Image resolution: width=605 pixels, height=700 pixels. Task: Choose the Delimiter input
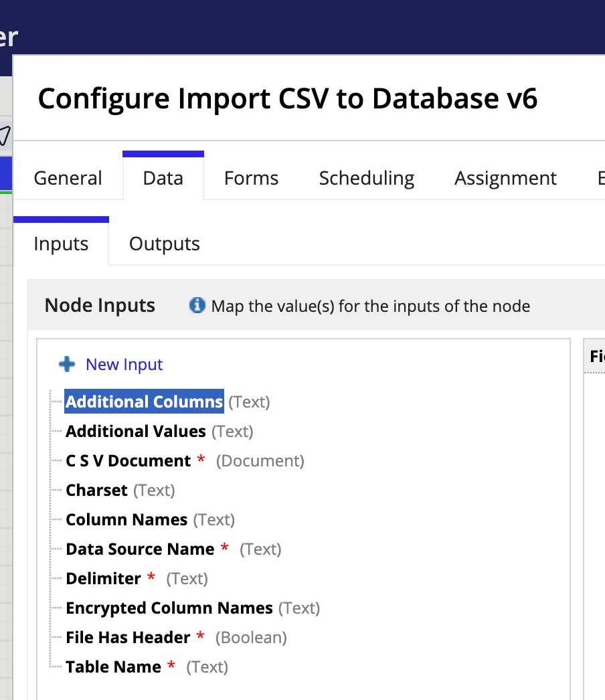click(x=103, y=579)
